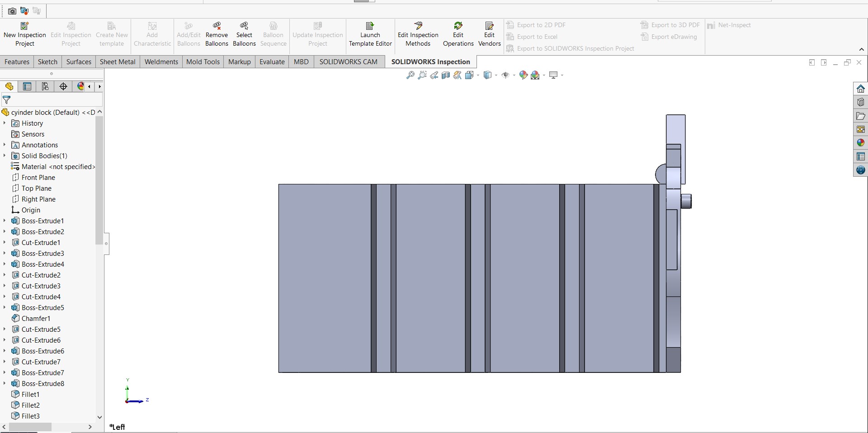
Task: Click Apply Scene icon
Action: coord(535,75)
